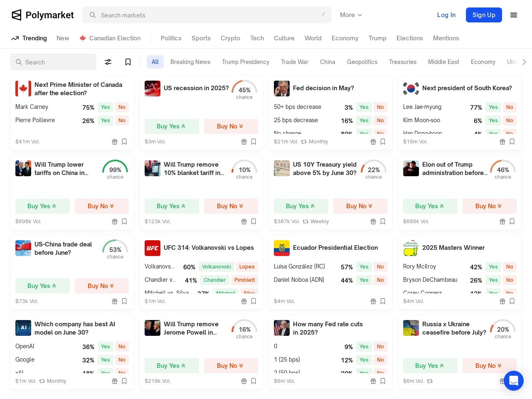The height and width of the screenshot is (399, 532).
Task: Bookmark the US-China trade deal market
Action: pyautogui.click(x=124, y=301)
